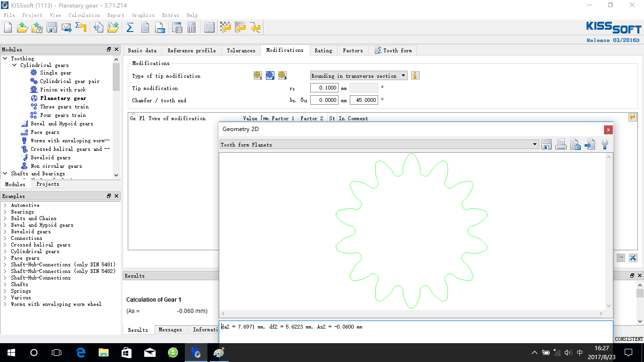Click the sigma with return arrow icon
644x362 pixels.
(x=81, y=27)
